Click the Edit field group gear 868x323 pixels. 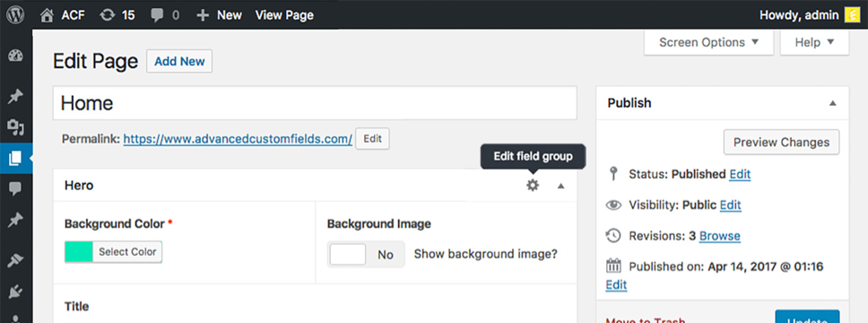(x=533, y=186)
